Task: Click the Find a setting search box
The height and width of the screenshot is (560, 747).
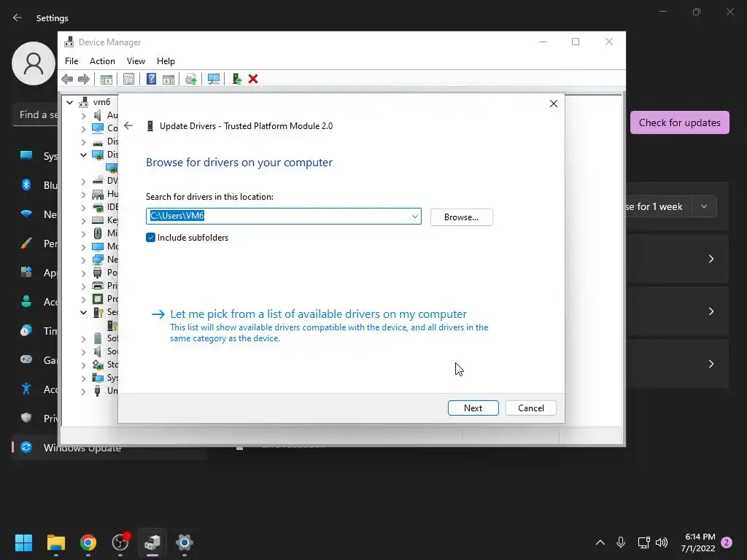Action: point(36,114)
